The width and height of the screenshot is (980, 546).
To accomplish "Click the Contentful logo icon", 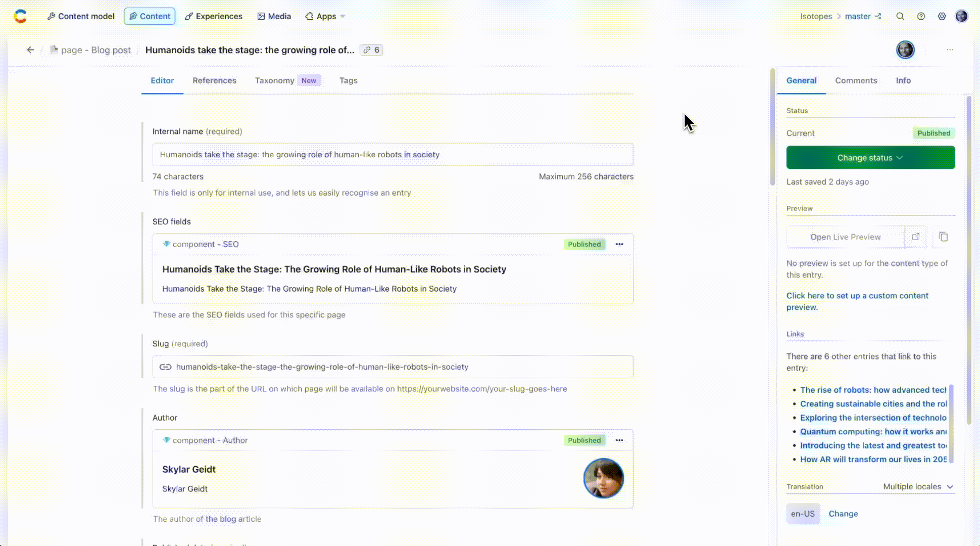I will point(20,16).
